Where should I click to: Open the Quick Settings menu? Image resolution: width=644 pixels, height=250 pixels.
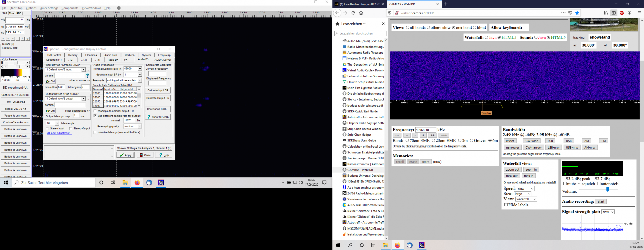(x=49, y=8)
